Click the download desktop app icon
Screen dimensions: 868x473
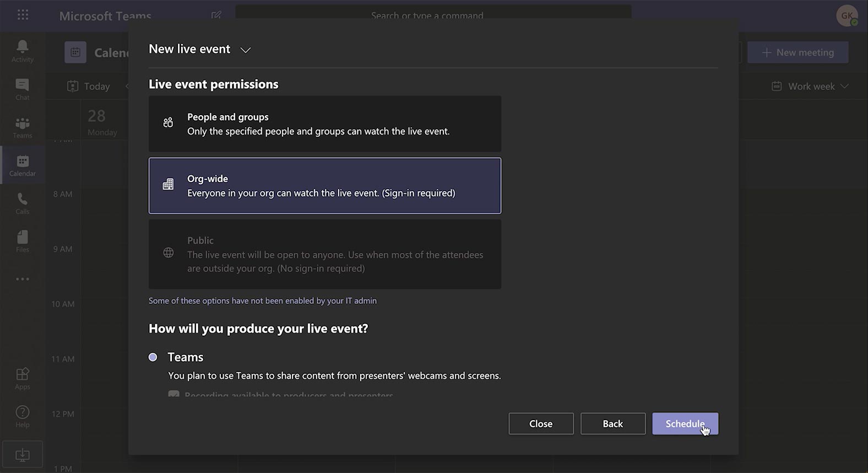(23, 455)
